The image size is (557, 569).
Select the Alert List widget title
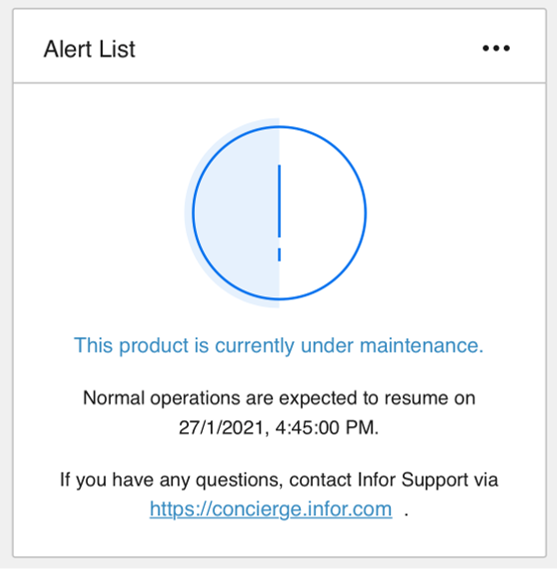click(89, 49)
